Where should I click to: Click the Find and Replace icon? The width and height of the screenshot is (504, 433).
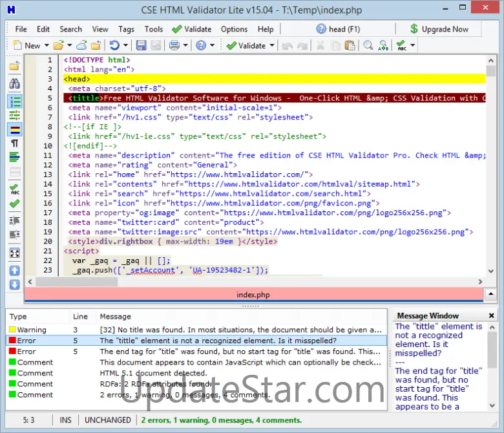coord(383,46)
